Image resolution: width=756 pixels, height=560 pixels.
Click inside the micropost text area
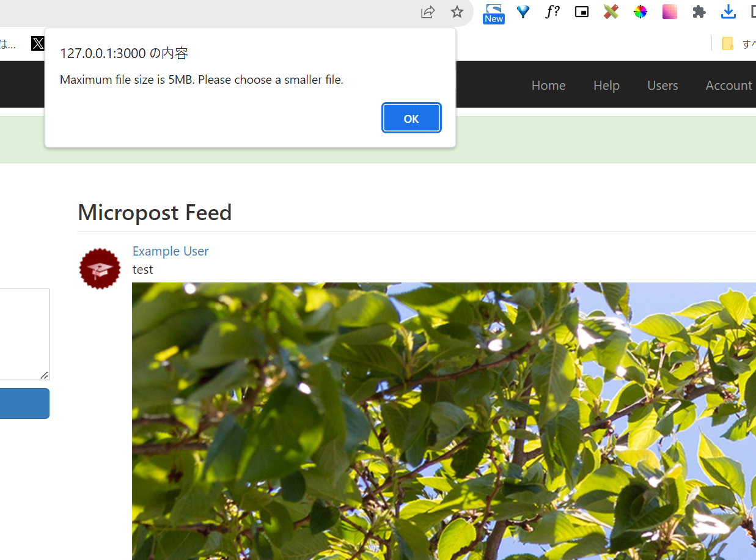coord(24,334)
